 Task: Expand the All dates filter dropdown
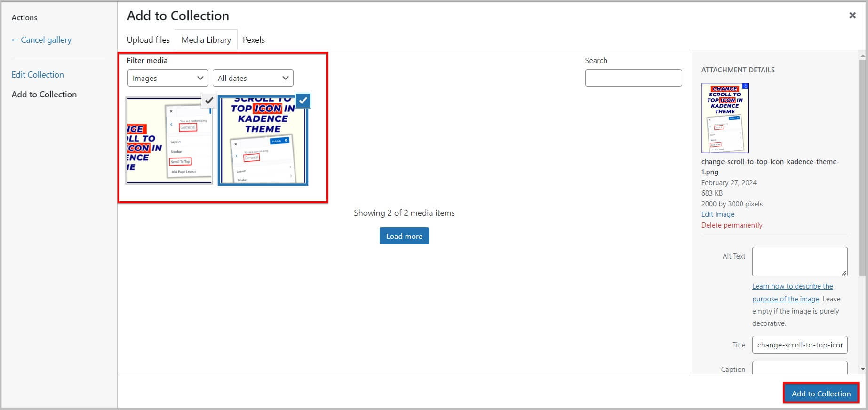click(253, 78)
